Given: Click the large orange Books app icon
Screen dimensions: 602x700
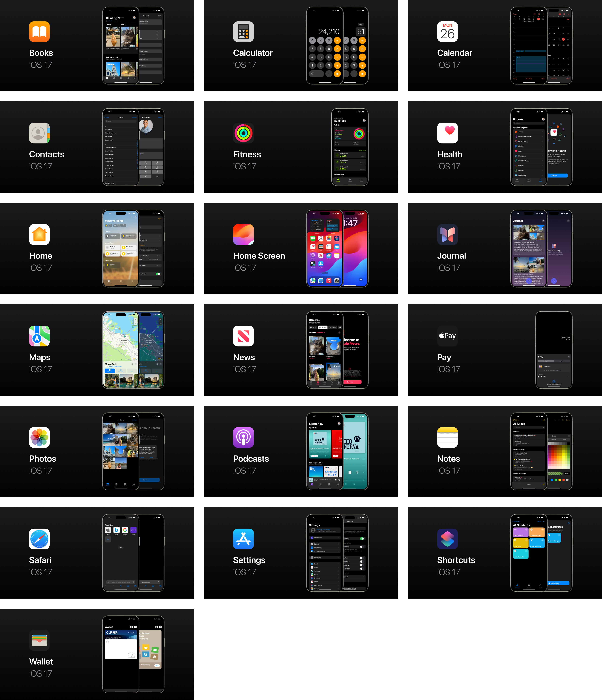Looking at the screenshot, I should (x=39, y=32).
